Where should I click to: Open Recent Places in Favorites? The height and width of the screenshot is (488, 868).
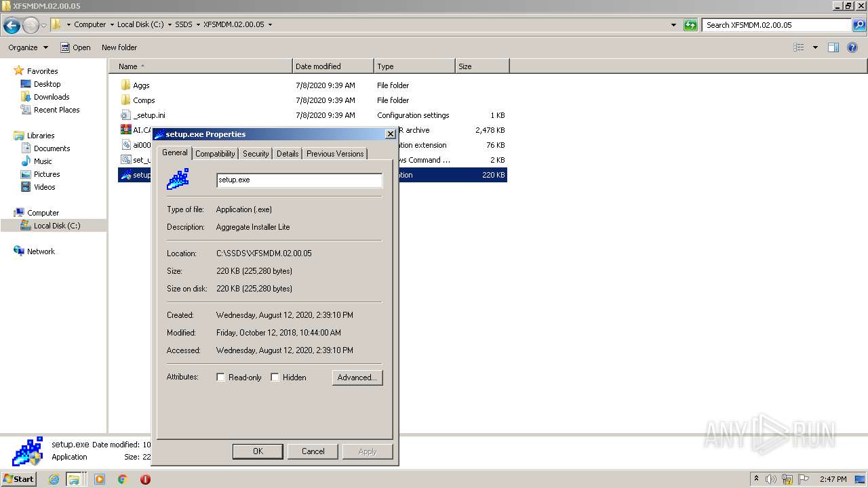[x=56, y=110]
